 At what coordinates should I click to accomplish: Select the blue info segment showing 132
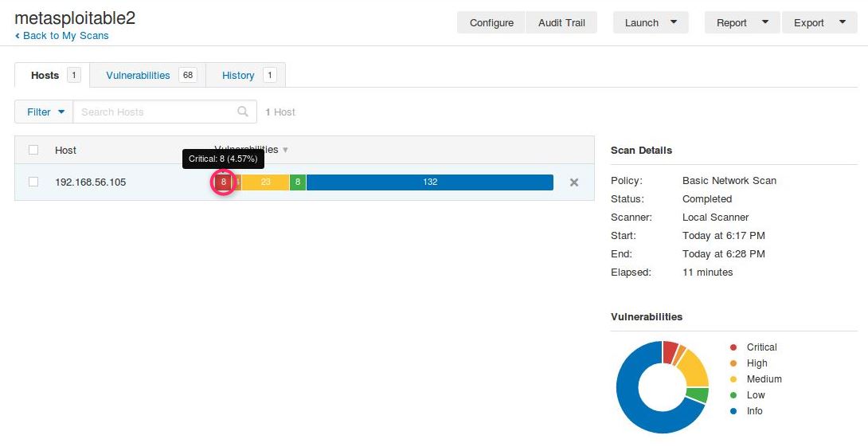tap(430, 182)
